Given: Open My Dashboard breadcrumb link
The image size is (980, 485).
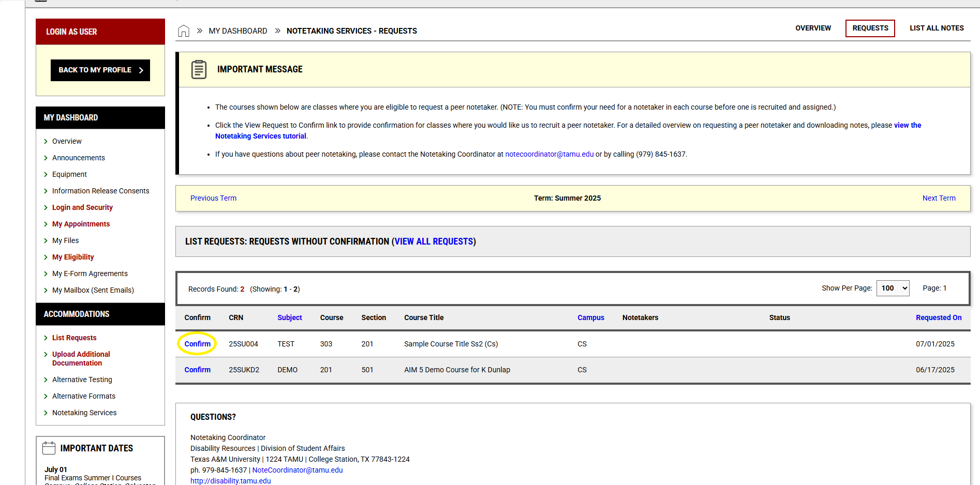Looking at the screenshot, I should 238,31.
